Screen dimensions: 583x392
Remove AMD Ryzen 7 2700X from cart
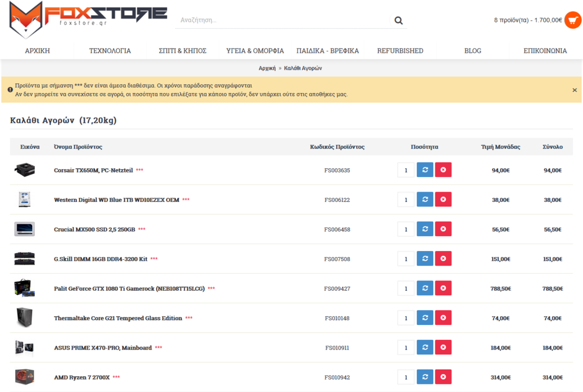(443, 377)
